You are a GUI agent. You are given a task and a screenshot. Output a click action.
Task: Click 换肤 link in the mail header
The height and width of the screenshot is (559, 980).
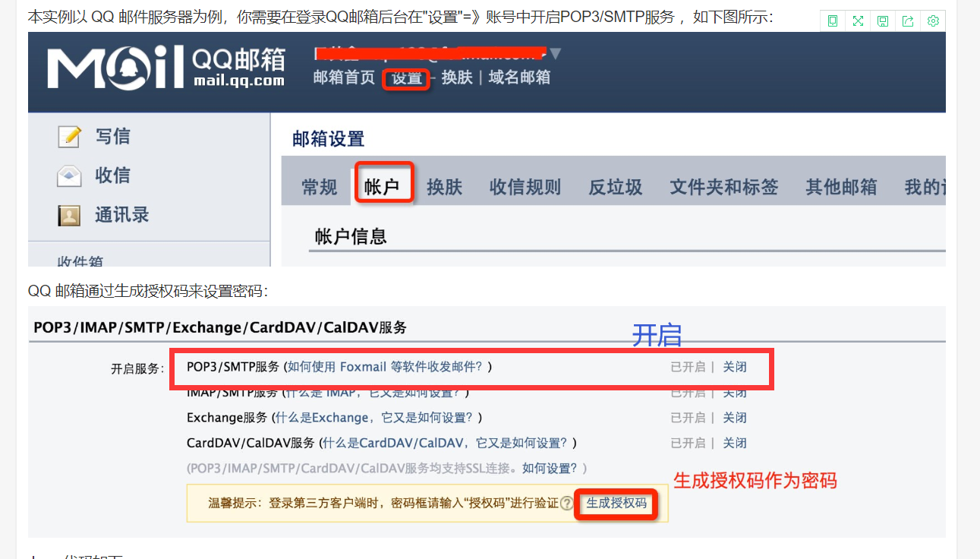pos(457,77)
